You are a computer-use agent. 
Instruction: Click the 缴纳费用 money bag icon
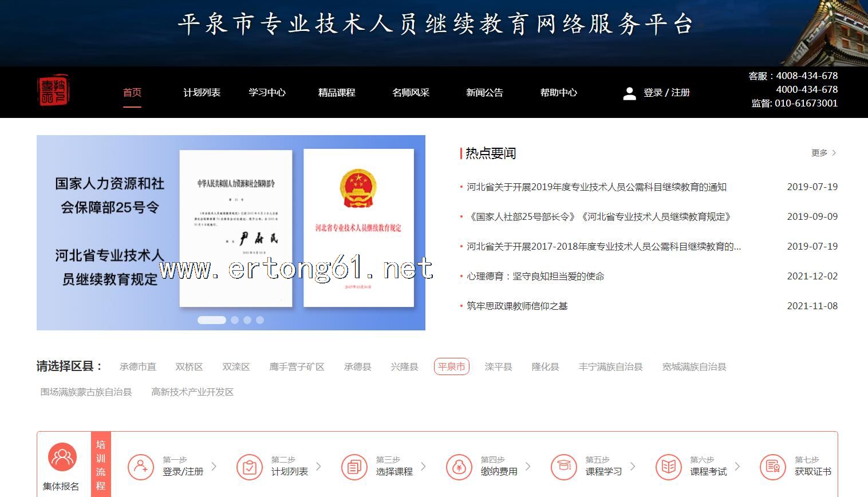coord(459,467)
